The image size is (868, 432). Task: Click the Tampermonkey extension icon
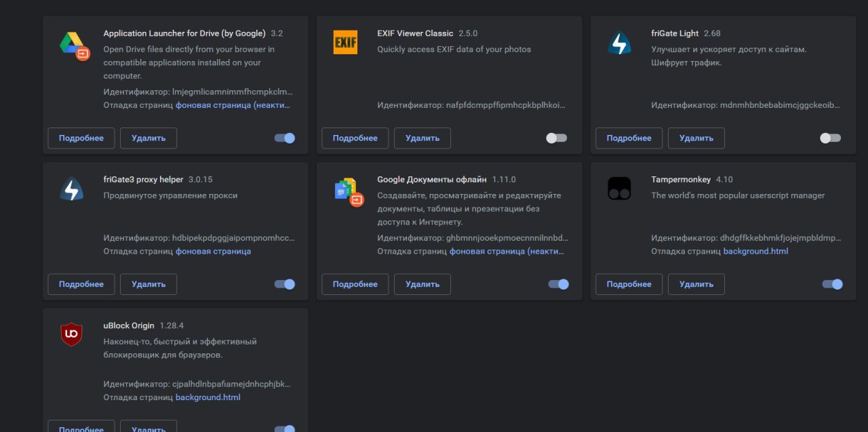click(619, 189)
